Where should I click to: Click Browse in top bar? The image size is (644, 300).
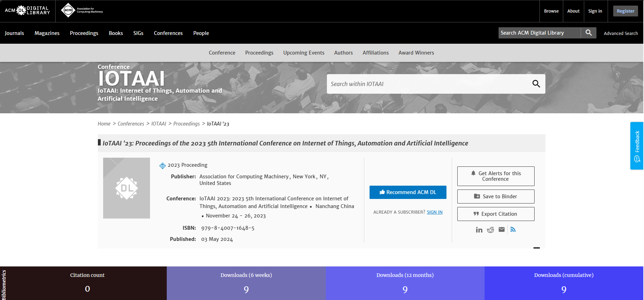coord(551,11)
